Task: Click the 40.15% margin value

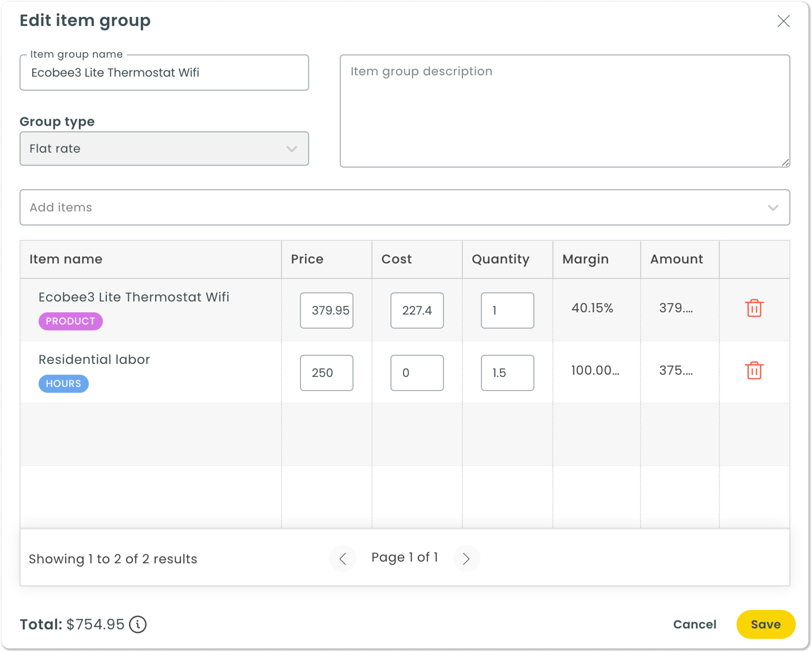Action: (592, 308)
